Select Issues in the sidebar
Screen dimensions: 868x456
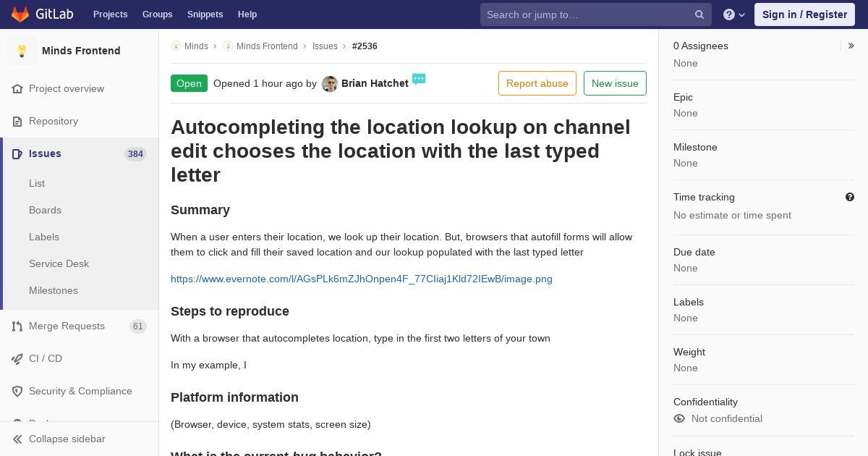pyautogui.click(x=45, y=153)
